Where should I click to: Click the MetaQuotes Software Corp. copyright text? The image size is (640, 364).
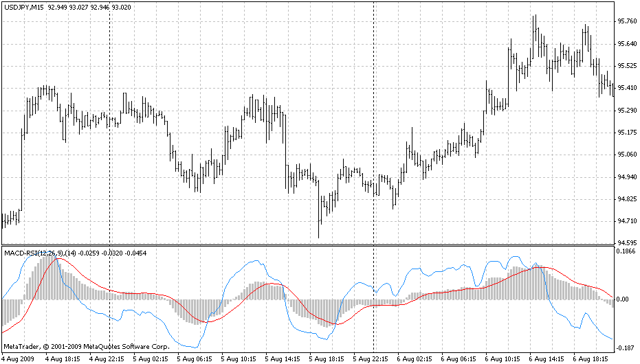86,347
